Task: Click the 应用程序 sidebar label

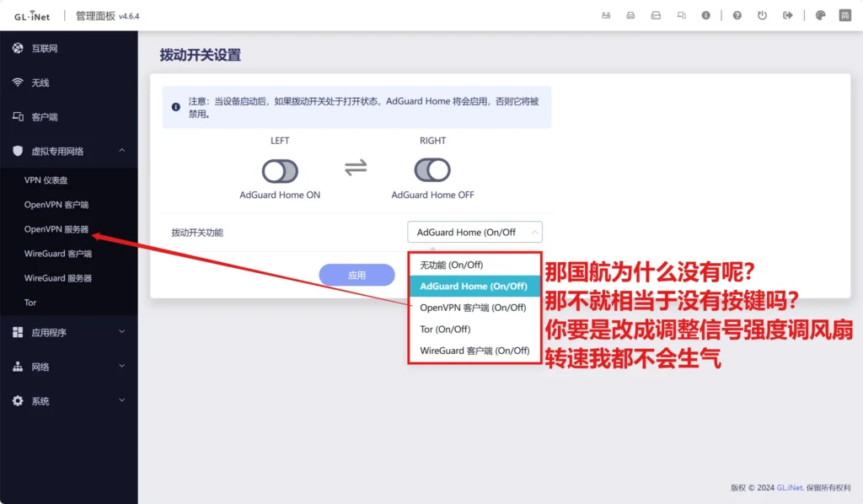Action: (49, 332)
